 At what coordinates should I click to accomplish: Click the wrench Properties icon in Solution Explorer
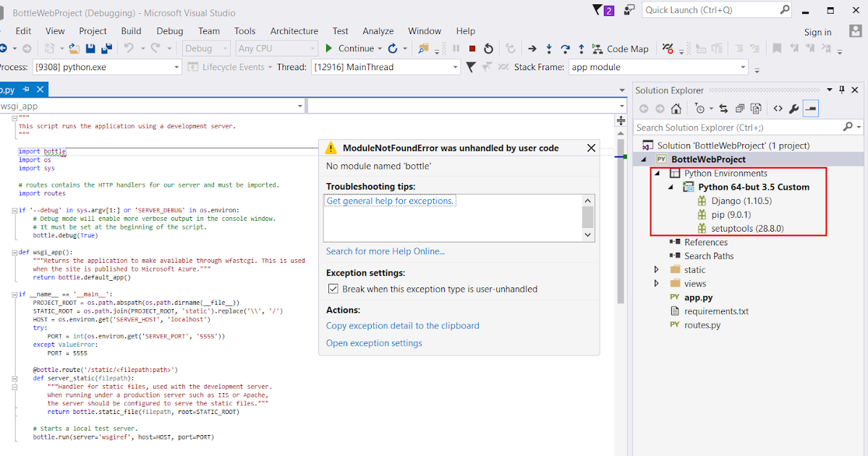click(x=793, y=108)
